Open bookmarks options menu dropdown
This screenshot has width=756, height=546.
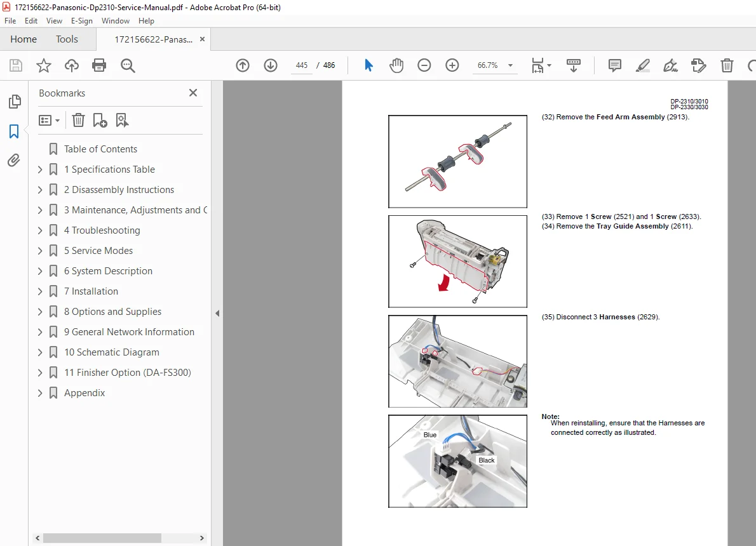49,120
